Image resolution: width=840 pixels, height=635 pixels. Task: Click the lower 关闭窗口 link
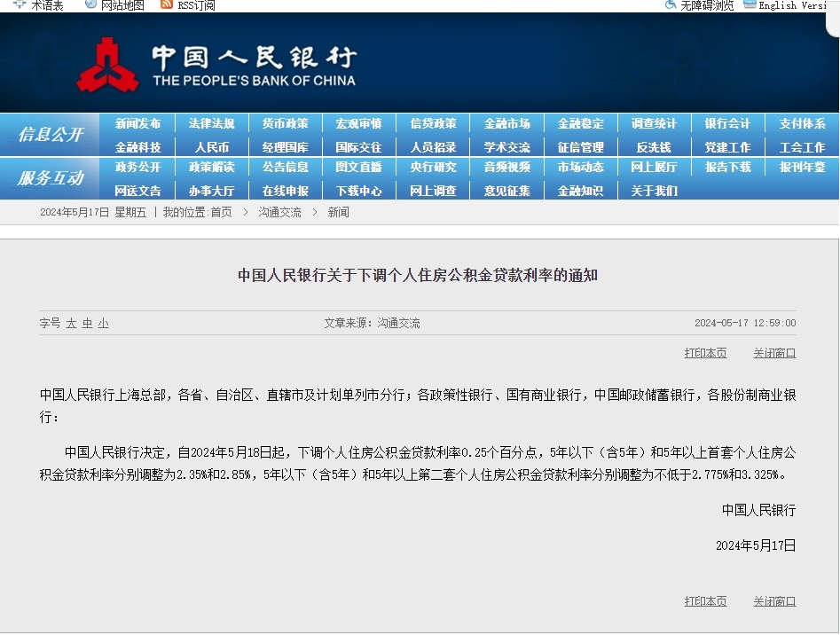(x=774, y=602)
